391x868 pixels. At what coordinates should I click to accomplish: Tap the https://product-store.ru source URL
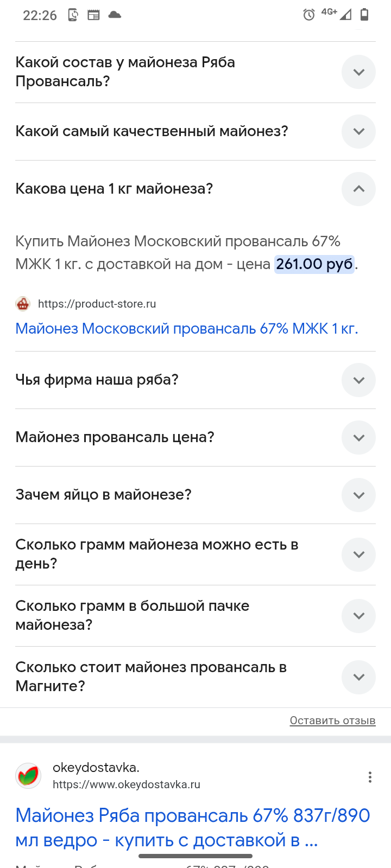pos(97,304)
